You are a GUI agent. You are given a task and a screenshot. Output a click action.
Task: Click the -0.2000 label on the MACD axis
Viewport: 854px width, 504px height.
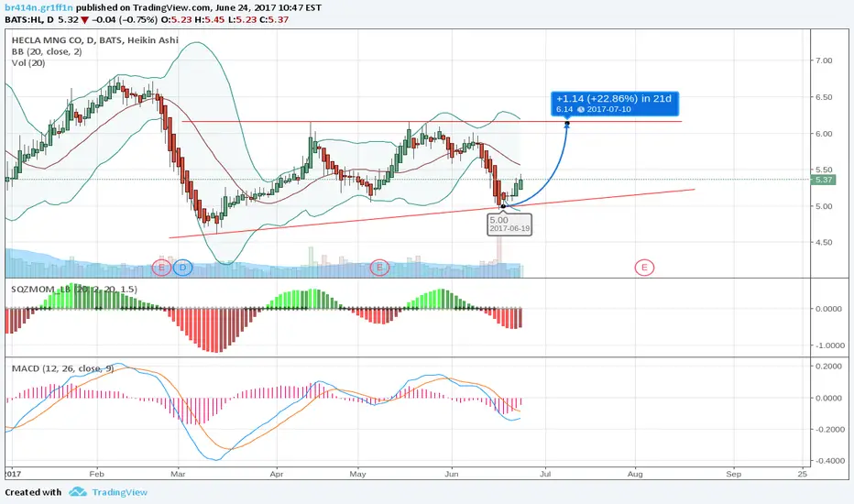pos(828,430)
